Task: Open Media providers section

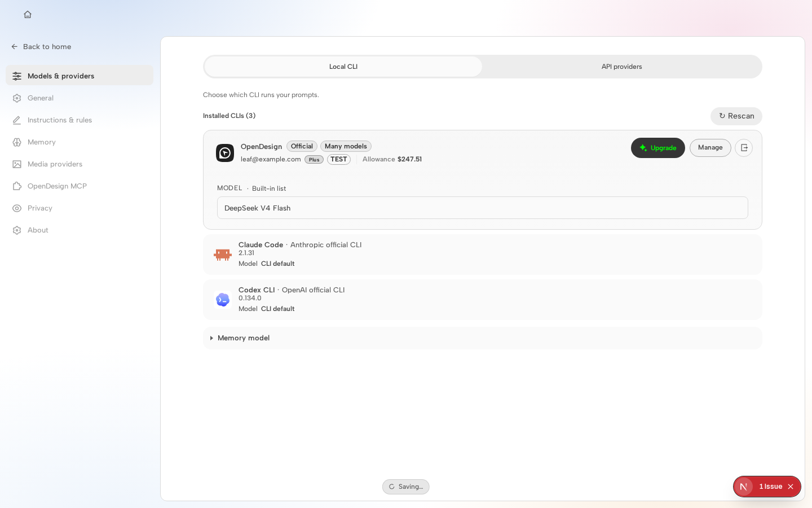Action: 80,164
